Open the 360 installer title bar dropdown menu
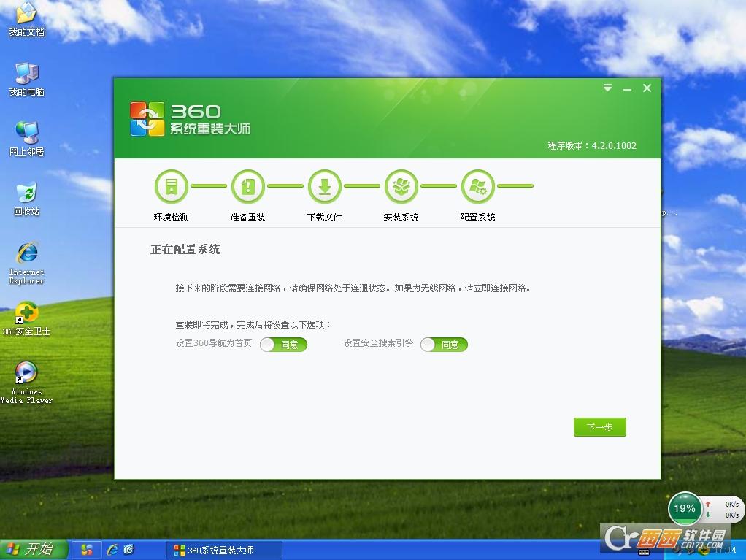The height and width of the screenshot is (560, 746). (607, 88)
